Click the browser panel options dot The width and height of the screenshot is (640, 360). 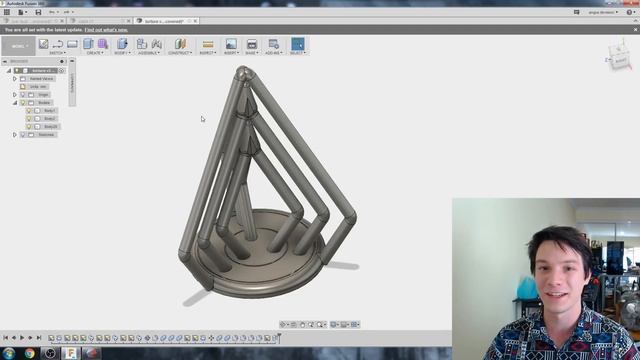[x=62, y=61]
